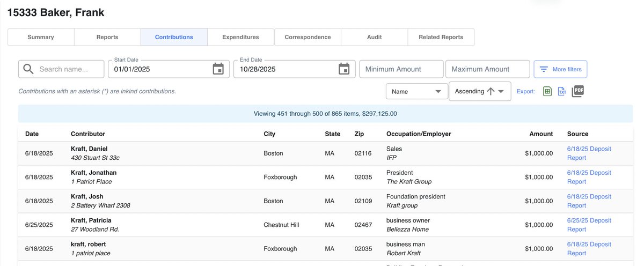Click employer Bellezza Home
The width and height of the screenshot is (644, 266).
tap(406, 229)
